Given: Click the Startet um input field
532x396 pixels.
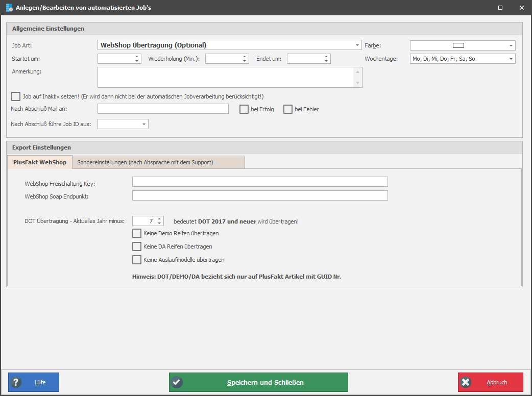Looking at the screenshot, I should (x=116, y=59).
